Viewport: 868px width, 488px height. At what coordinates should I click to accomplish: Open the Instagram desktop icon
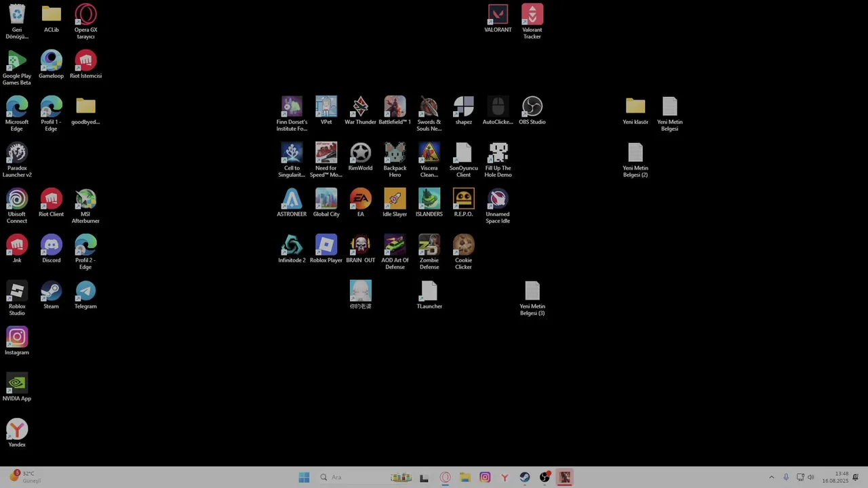click(x=17, y=338)
